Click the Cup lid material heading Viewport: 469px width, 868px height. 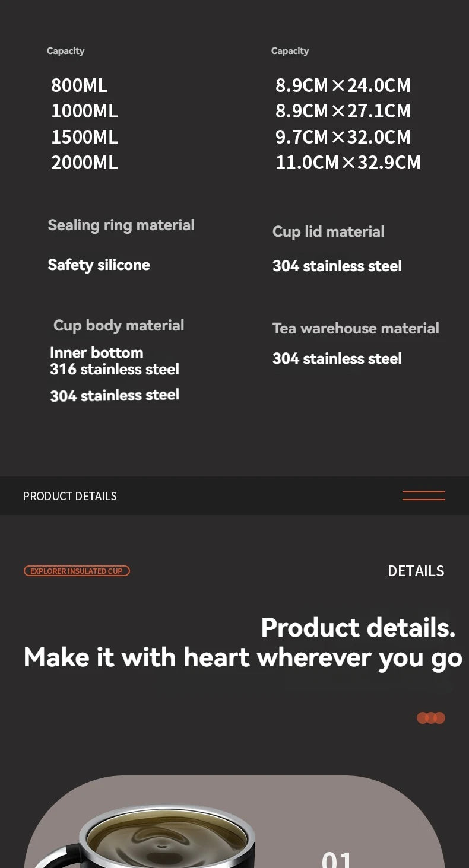(x=328, y=231)
